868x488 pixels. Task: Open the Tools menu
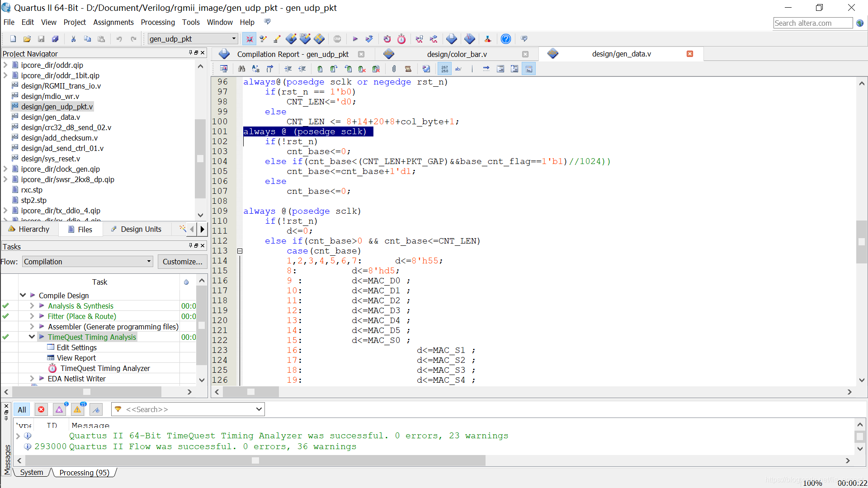tap(191, 22)
